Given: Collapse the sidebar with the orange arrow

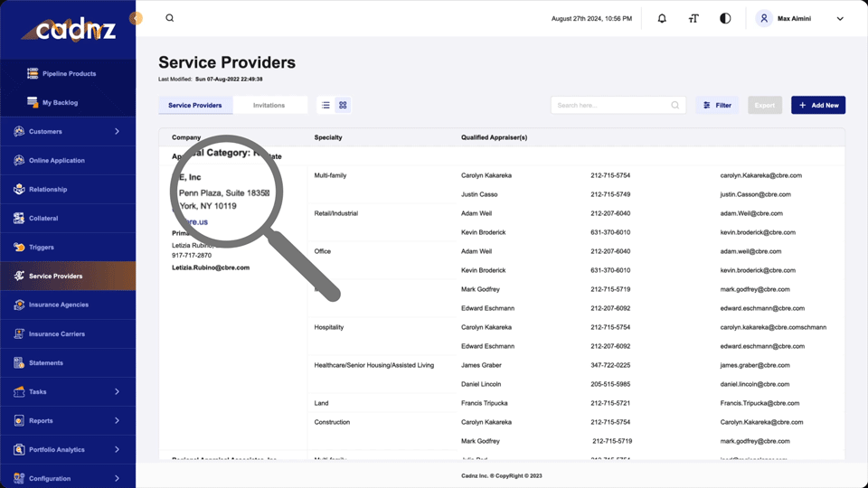Looking at the screenshot, I should [x=136, y=18].
